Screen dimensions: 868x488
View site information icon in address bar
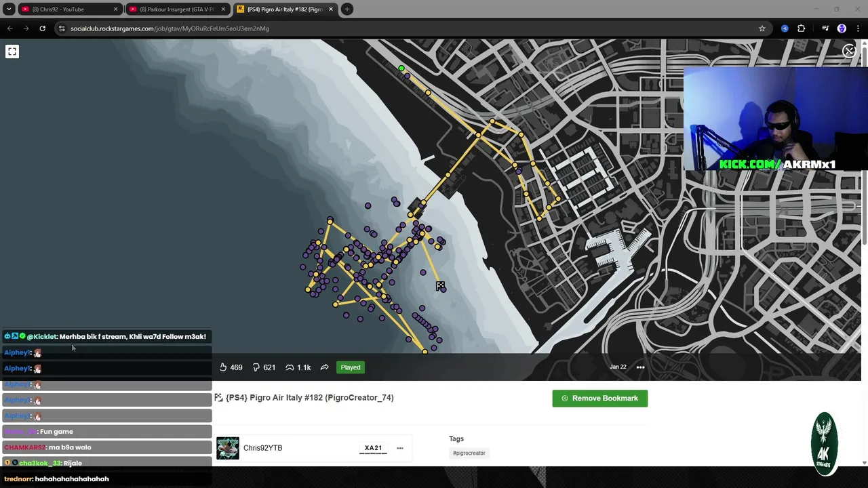click(x=62, y=28)
